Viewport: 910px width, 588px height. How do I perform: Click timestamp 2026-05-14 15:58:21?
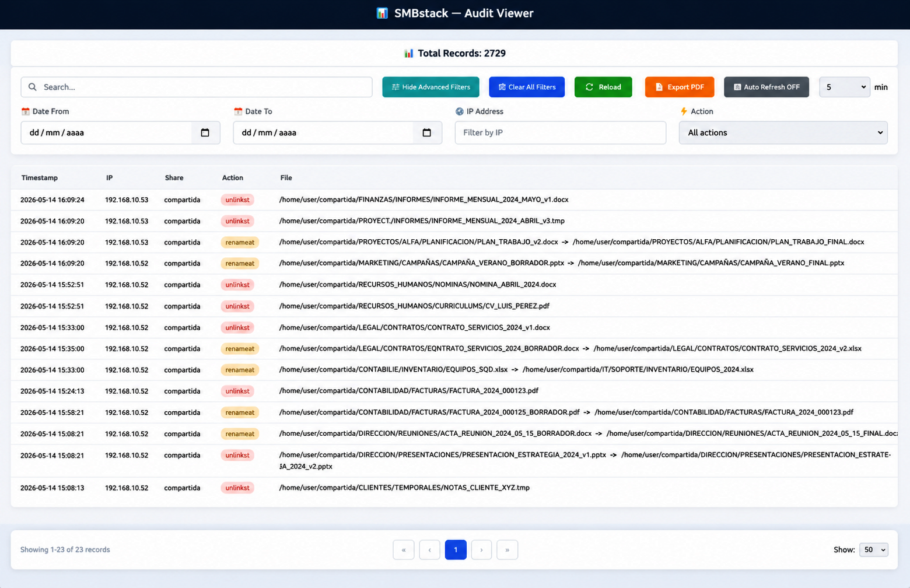(x=52, y=412)
